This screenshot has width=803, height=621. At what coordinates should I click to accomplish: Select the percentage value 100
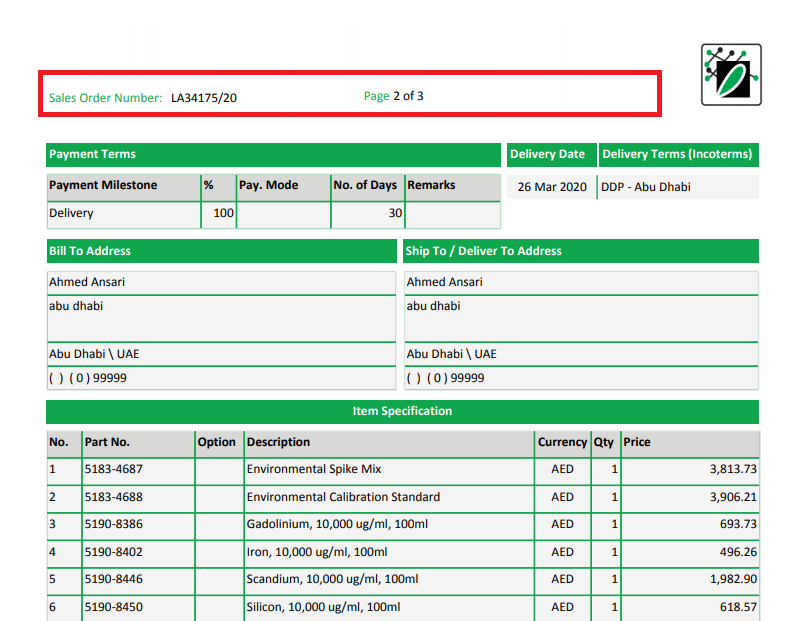coord(223,213)
